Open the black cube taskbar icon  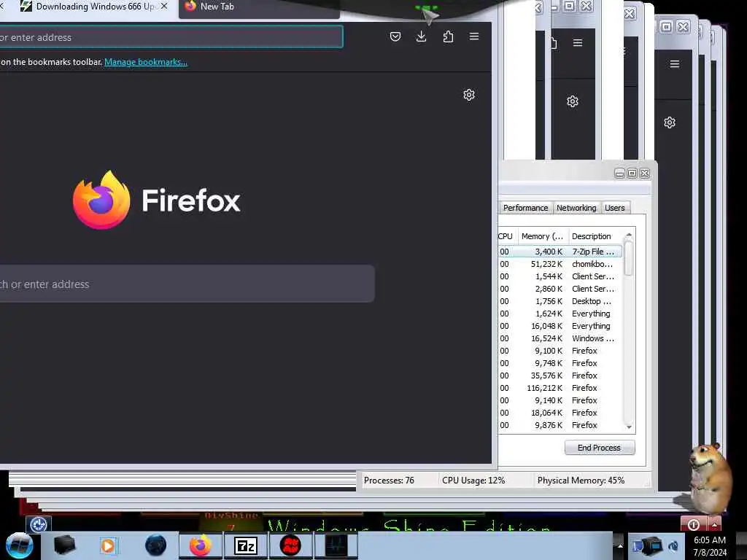pos(64,545)
